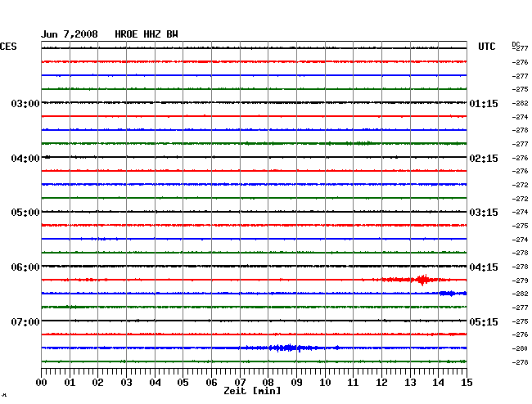Click minute 14 on the time axis

tap(438, 382)
